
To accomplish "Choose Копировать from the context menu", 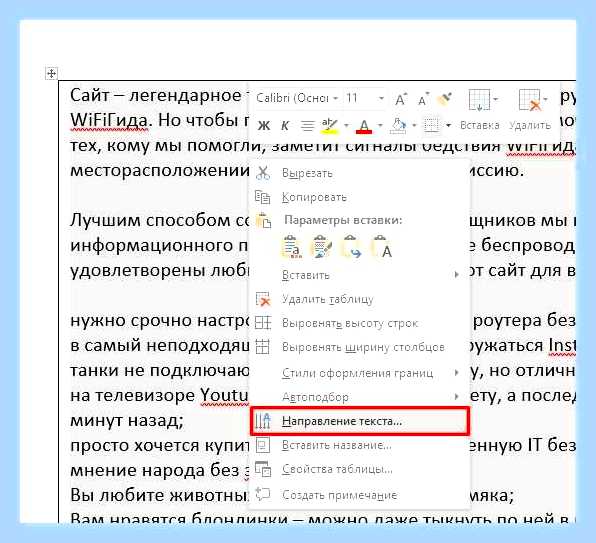I will 359,197.
